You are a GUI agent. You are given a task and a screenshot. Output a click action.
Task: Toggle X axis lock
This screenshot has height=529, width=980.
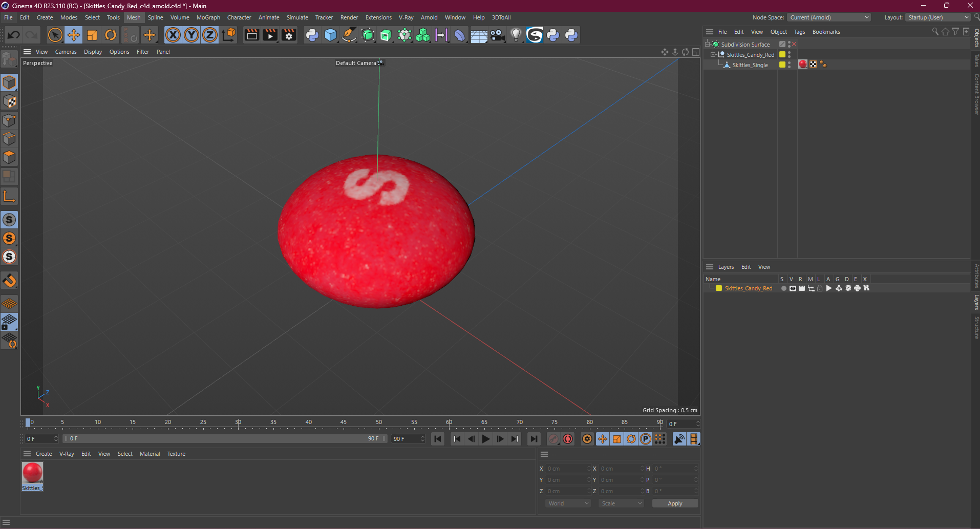coord(173,35)
